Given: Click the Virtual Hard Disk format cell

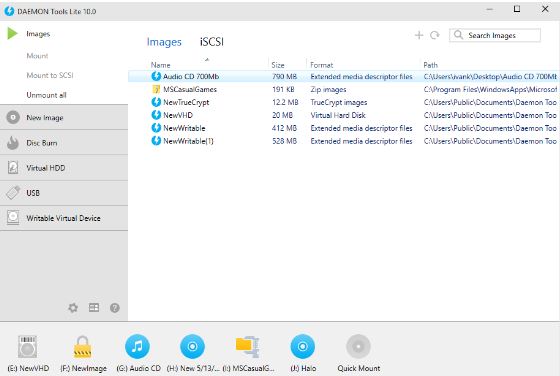Looking at the screenshot, I should (x=338, y=115).
